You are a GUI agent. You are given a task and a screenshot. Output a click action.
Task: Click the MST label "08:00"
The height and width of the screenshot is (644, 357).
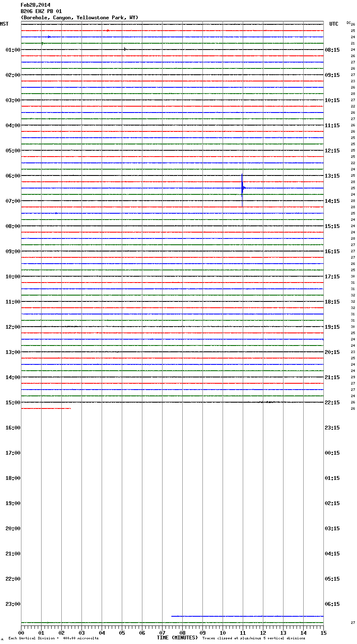coord(13,226)
